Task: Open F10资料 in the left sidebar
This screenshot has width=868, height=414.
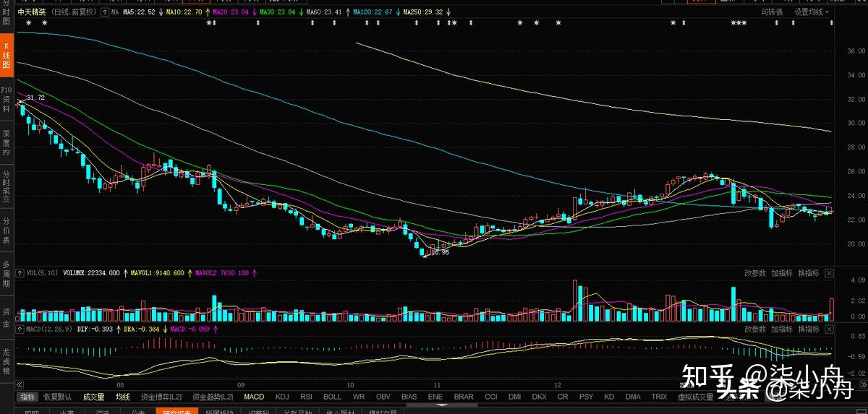Action: pyautogui.click(x=7, y=99)
